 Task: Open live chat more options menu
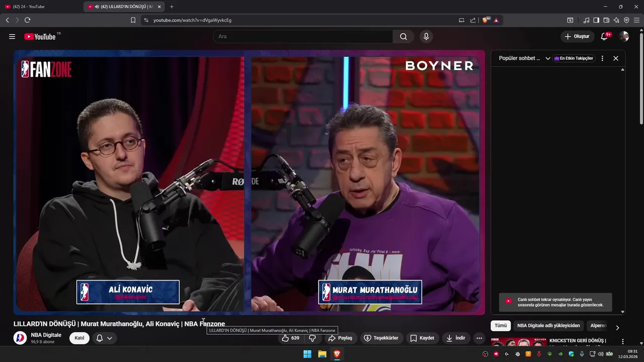[x=602, y=58]
